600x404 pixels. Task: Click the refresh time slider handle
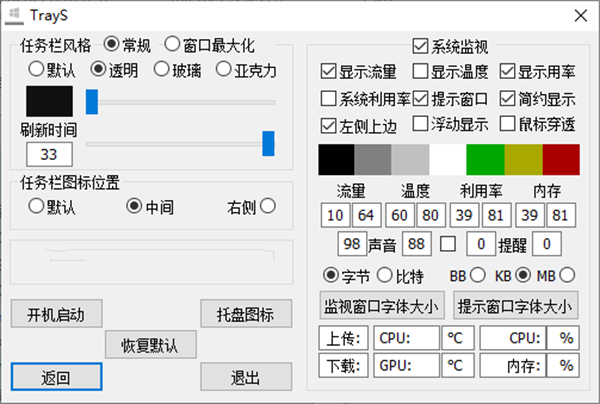click(268, 143)
